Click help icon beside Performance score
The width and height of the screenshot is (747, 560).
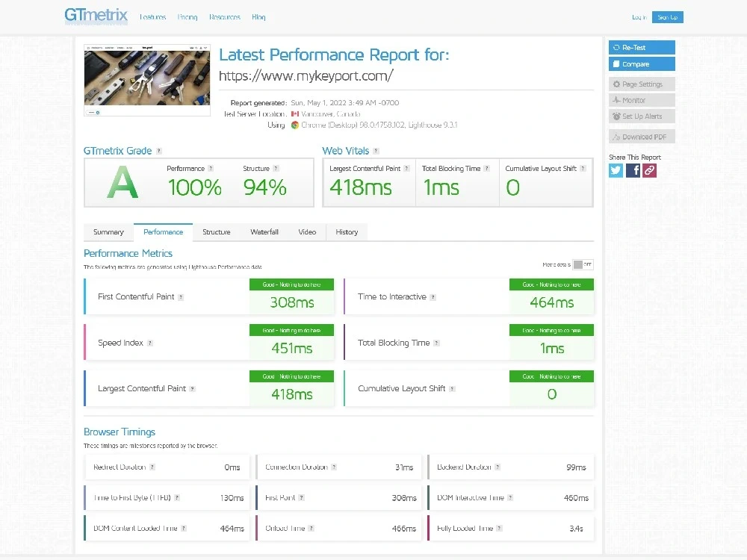tap(211, 169)
